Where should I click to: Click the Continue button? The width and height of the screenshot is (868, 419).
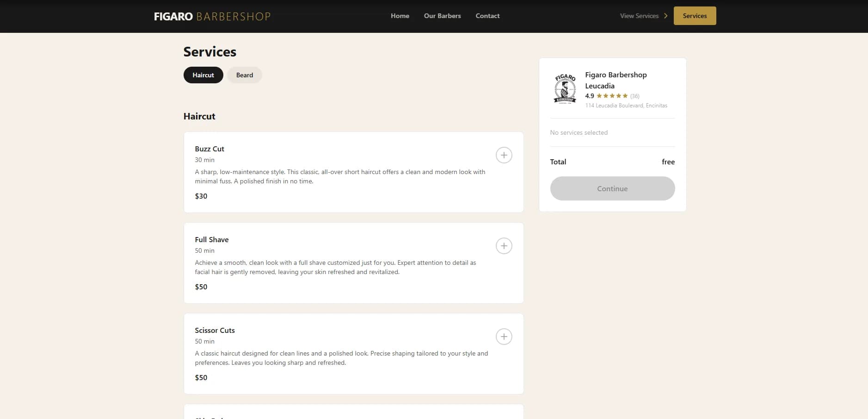tap(612, 188)
